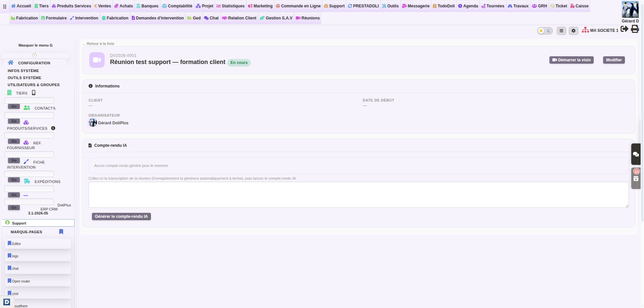
Task: Click the meeting transcription text area
Action: point(359,195)
